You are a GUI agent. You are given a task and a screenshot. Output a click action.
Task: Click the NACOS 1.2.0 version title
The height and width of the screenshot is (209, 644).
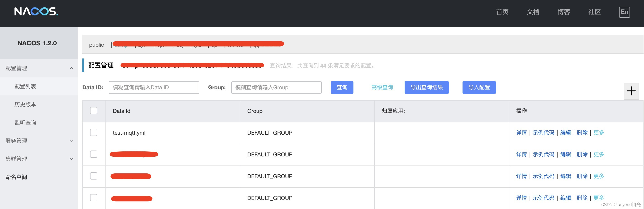pyautogui.click(x=37, y=43)
